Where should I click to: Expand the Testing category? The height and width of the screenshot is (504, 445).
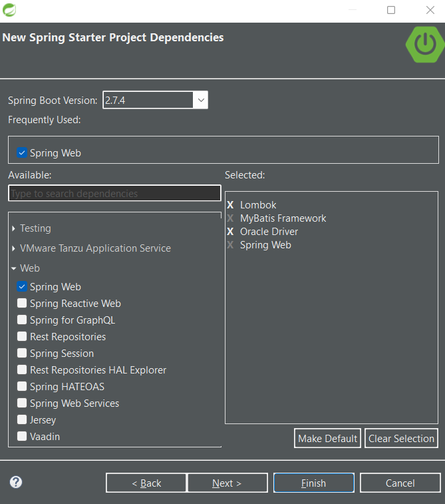13,228
